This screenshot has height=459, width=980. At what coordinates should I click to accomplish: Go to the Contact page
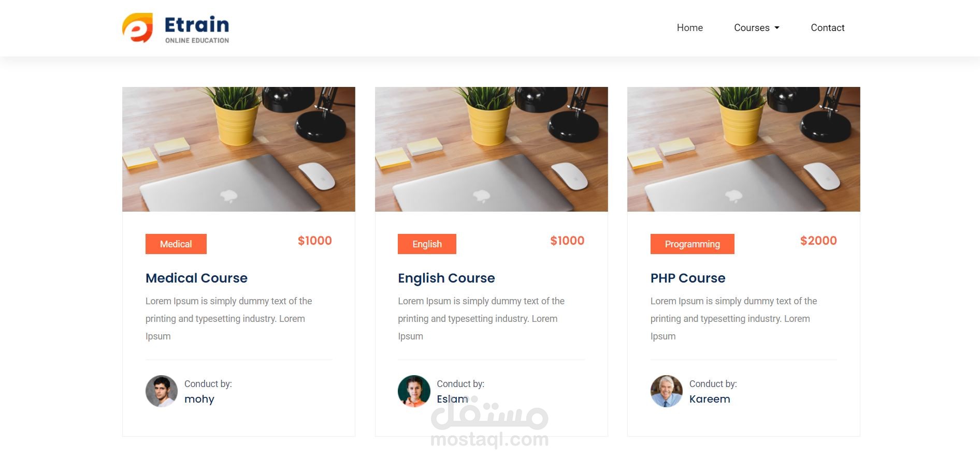(827, 28)
